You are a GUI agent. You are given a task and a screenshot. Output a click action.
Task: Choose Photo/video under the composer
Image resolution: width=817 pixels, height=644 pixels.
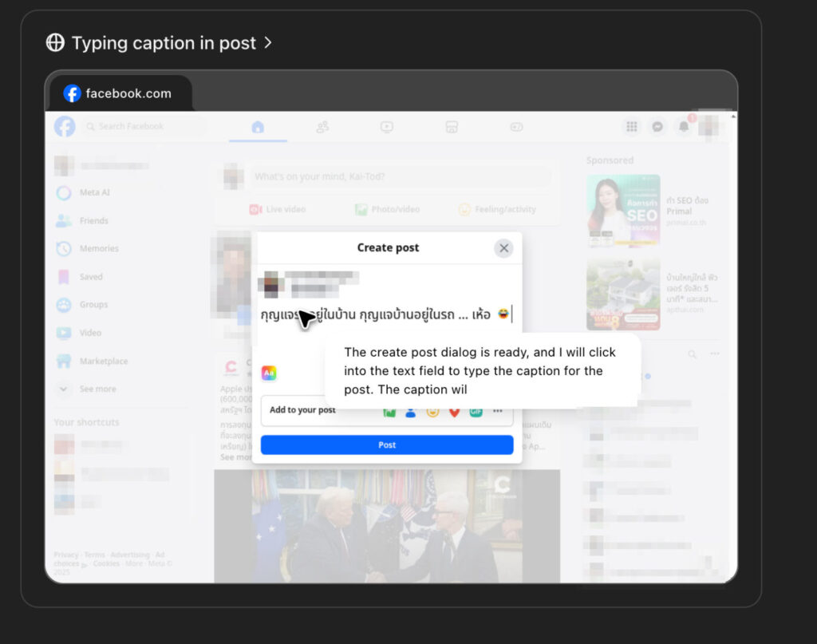click(x=387, y=209)
